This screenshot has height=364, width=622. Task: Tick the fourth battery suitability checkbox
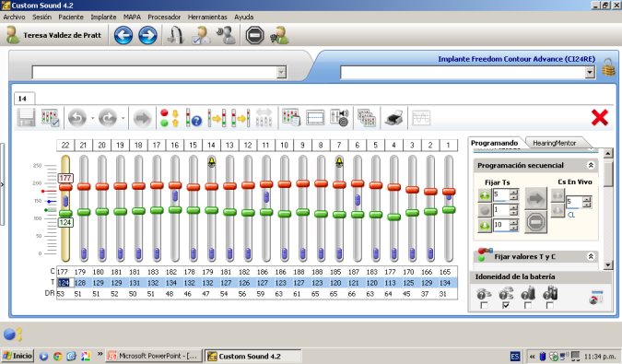549,305
